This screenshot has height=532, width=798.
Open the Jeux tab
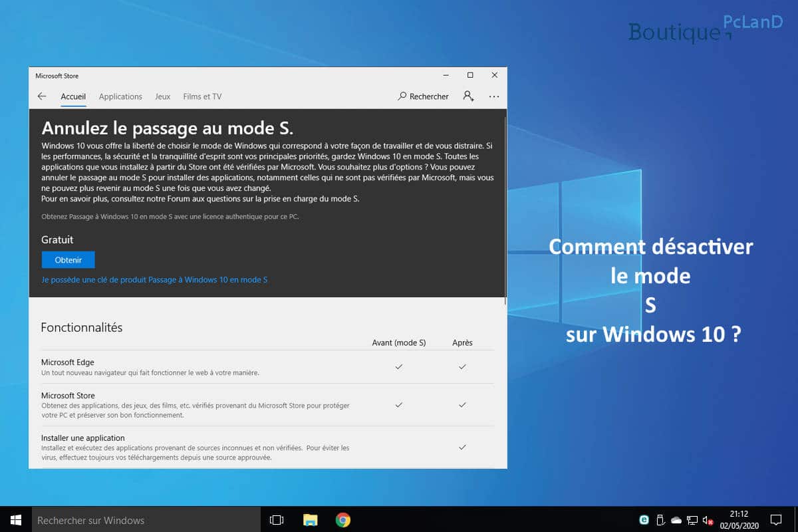pos(163,96)
